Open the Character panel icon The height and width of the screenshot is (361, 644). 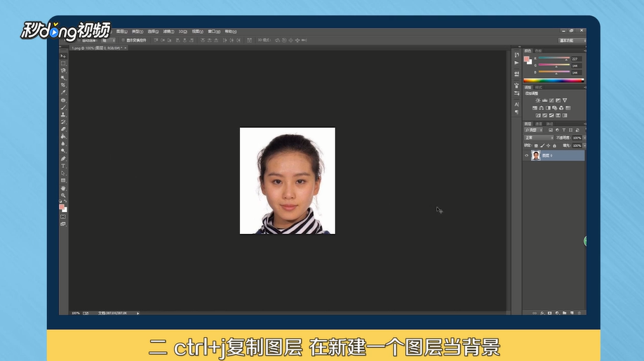pos(517,105)
